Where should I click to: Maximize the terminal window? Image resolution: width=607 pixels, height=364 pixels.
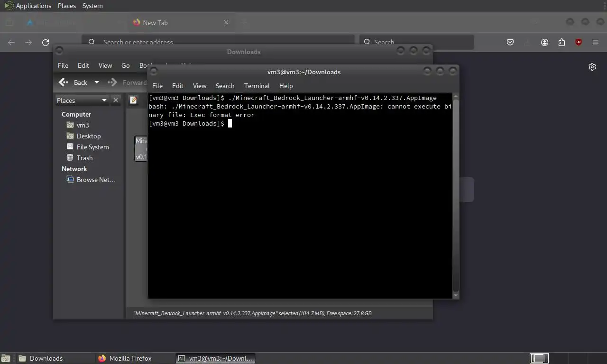(x=440, y=71)
